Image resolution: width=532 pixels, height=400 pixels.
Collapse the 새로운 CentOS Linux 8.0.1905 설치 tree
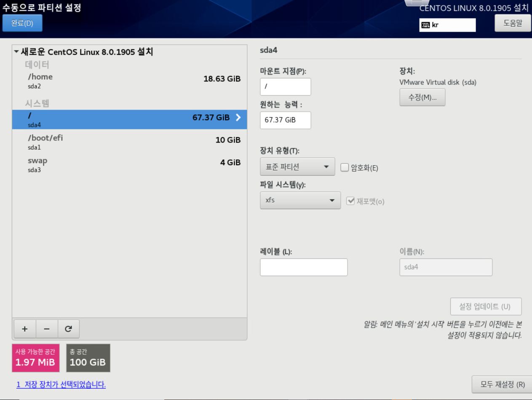coord(16,52)
